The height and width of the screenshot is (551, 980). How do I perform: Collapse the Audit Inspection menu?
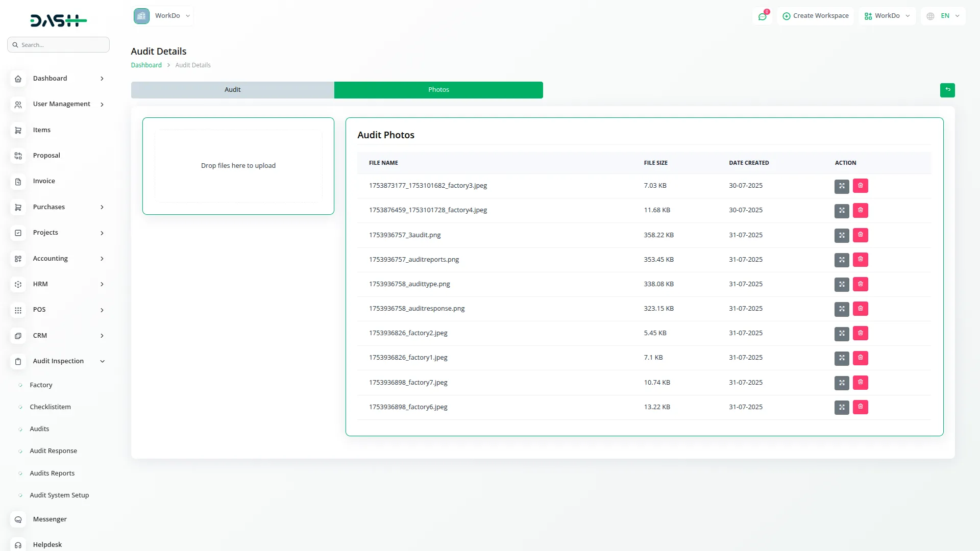tap(59, 361)
